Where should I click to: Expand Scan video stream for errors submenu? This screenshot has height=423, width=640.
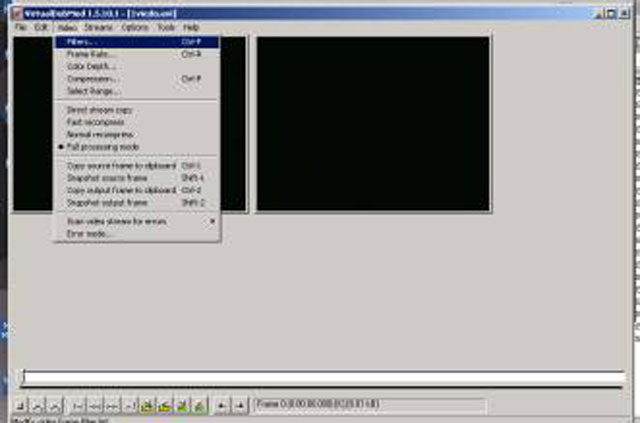pos(137,221)
